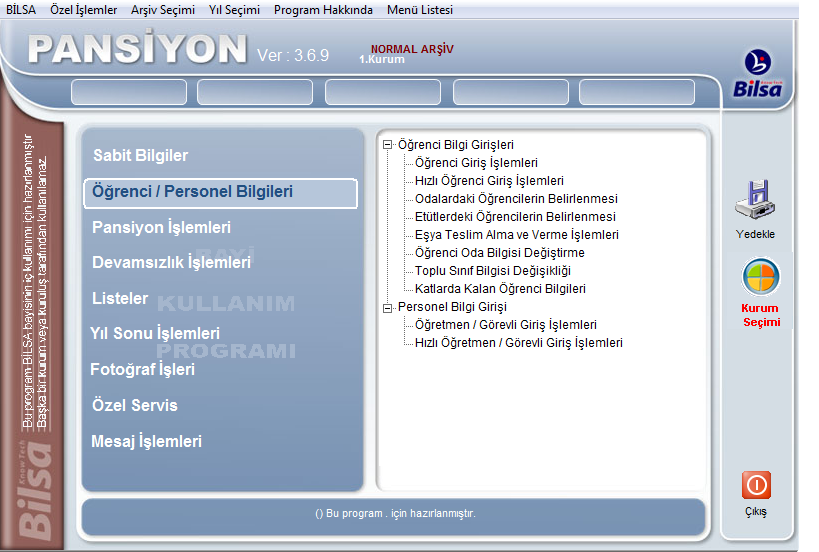The height and width of the screenshot is (552, 819).
Task: Collapse the Öğrenci Bilgi Girişleri tree node
Action: (388, 145)
